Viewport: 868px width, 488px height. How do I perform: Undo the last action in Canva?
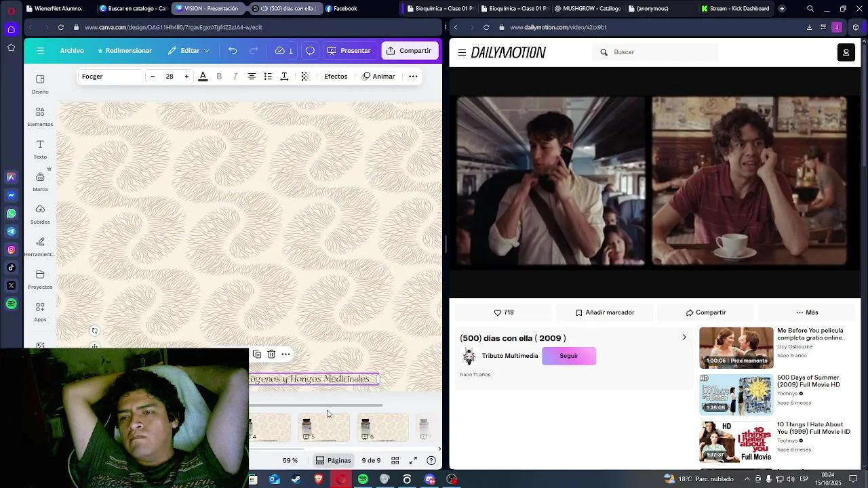[233, 51]
